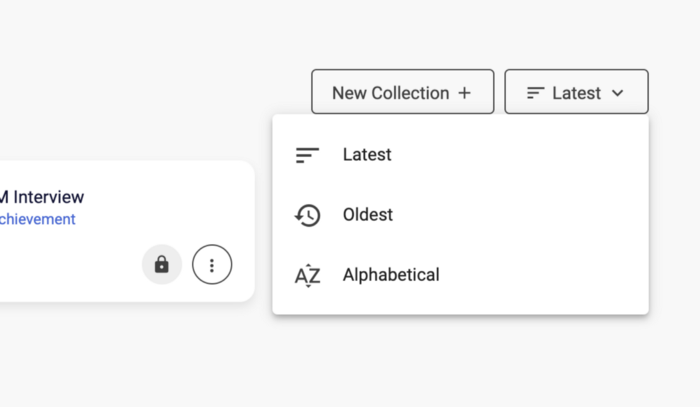
Task: Select the Alphabetical sort option
Action: coord(460,275)
